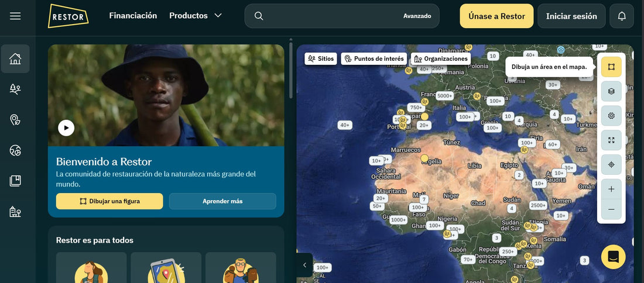Center map on my location

point(611,165)
